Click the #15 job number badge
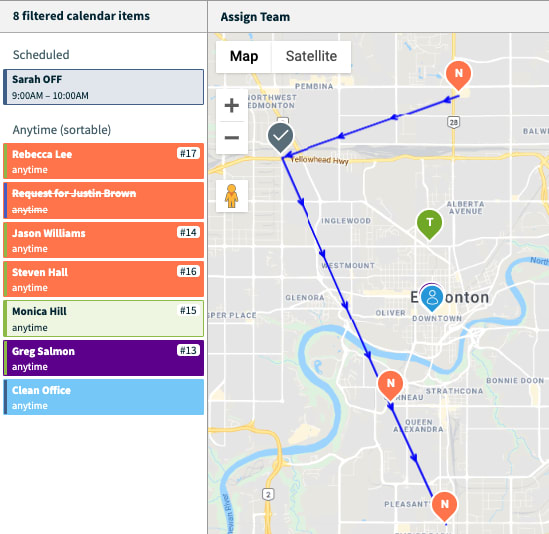 click(188, 311)
